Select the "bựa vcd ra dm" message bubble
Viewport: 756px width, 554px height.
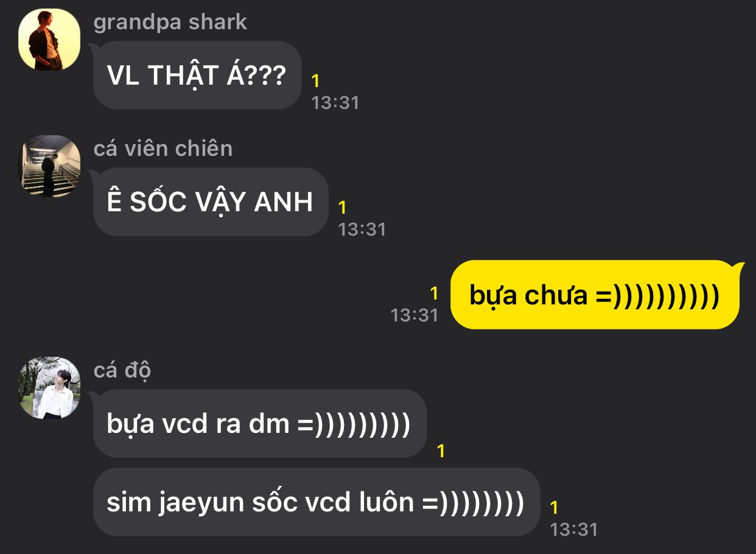click(x=260, y=423)
